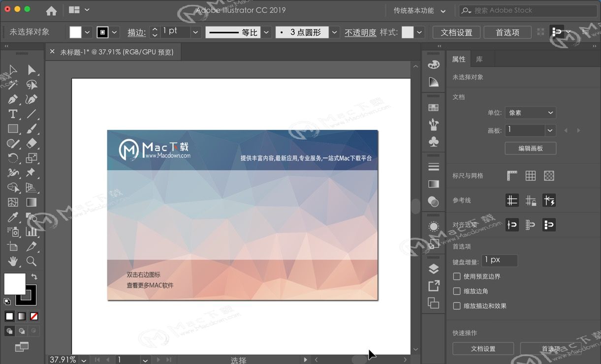Open the 单位 units dropdown
The width and height of the screenshot is (601, 364).
pyautogui.click(x=531, y=113)
